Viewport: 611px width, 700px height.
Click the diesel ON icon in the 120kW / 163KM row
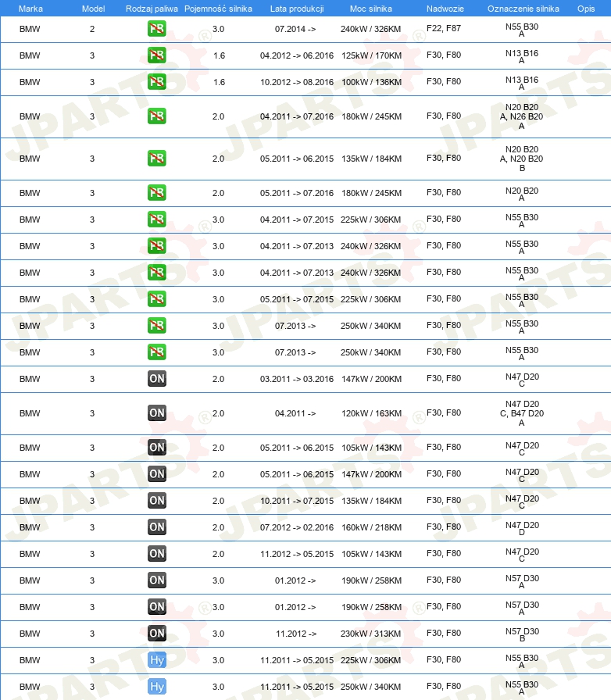pos(157,413)
